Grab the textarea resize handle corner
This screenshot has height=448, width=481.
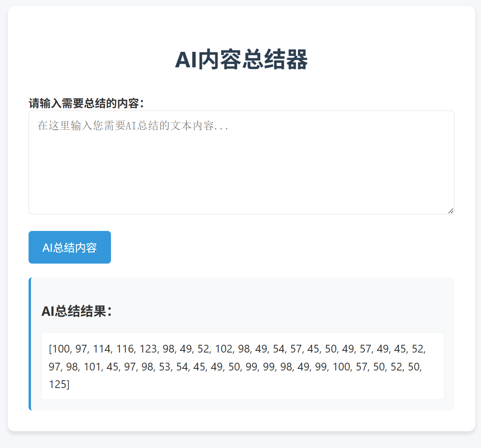pos(450,211)
